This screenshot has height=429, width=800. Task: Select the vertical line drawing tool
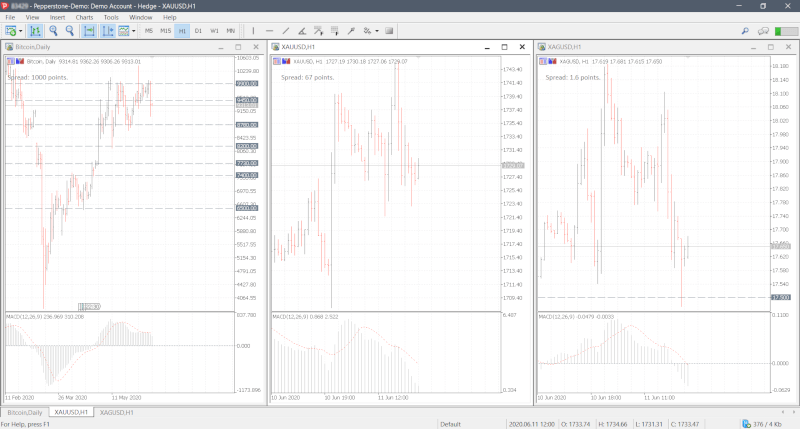tap(253, 31)
